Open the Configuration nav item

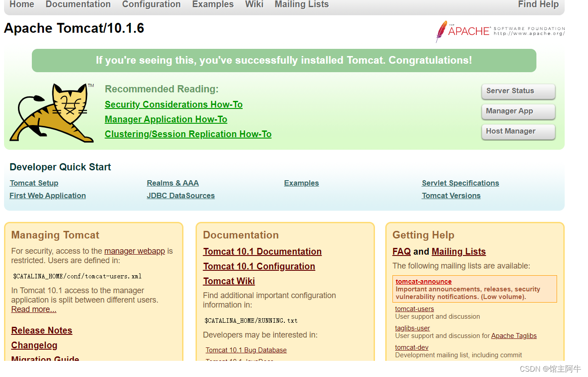click(152, 4)
